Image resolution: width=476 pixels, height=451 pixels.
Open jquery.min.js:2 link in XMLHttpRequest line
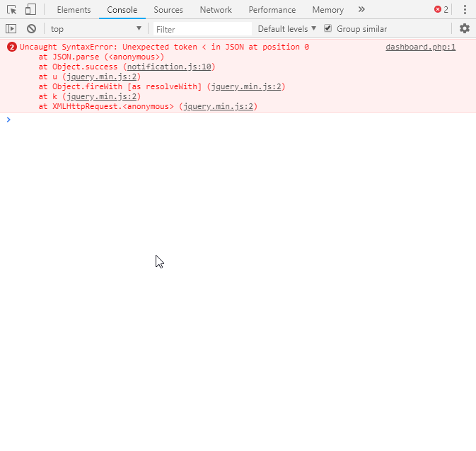pyautogui.click(x=218, y=106)
